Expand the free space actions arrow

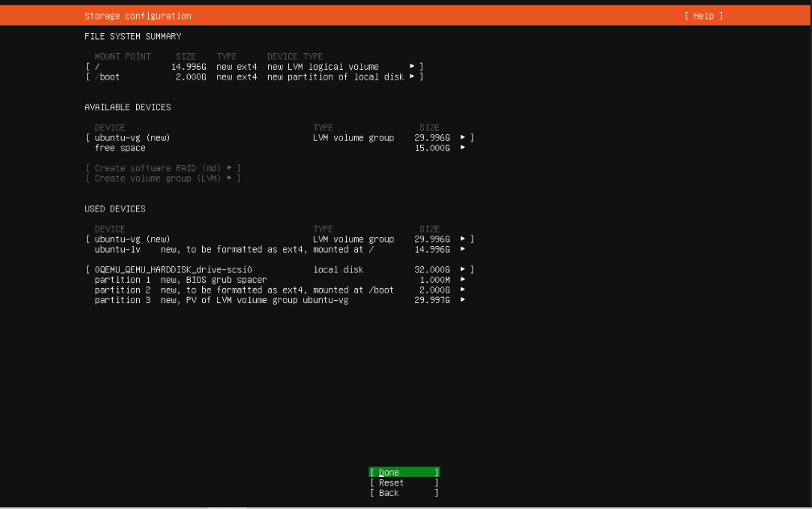[463, 148]
